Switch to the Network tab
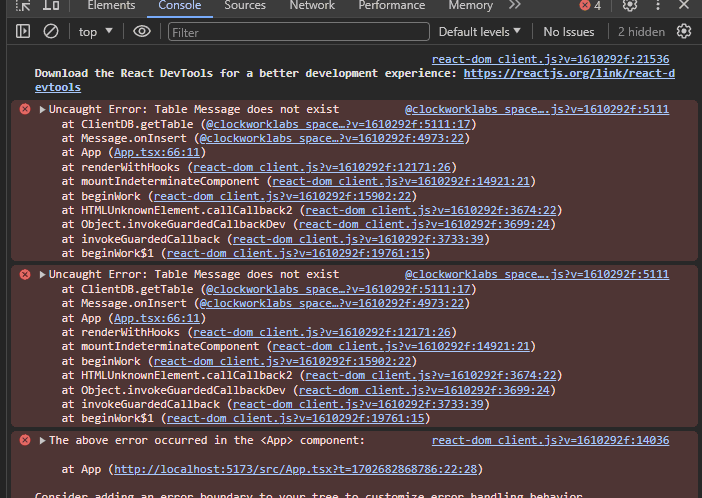This screenshot has width=702, height=498. [312, 6]
